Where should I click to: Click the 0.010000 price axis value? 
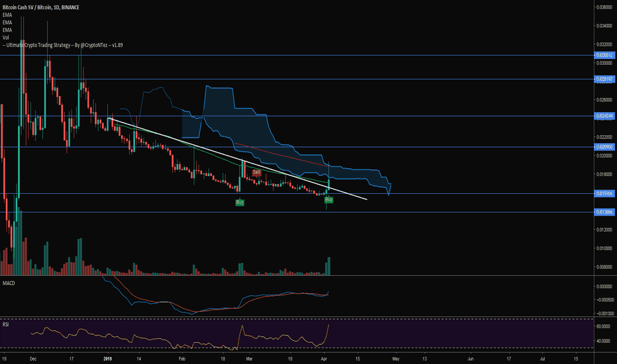(x=604, y=248)
